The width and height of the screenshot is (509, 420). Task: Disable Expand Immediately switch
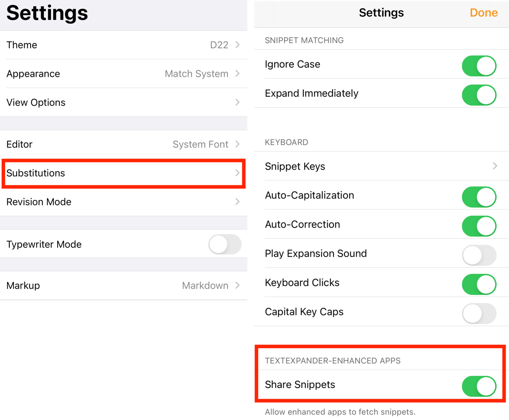(479, 95)
